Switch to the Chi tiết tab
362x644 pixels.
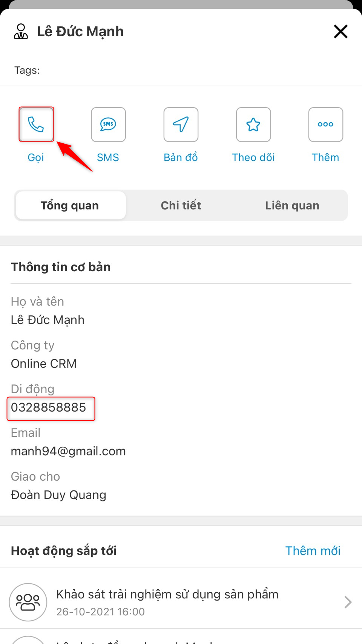[181, 205]
